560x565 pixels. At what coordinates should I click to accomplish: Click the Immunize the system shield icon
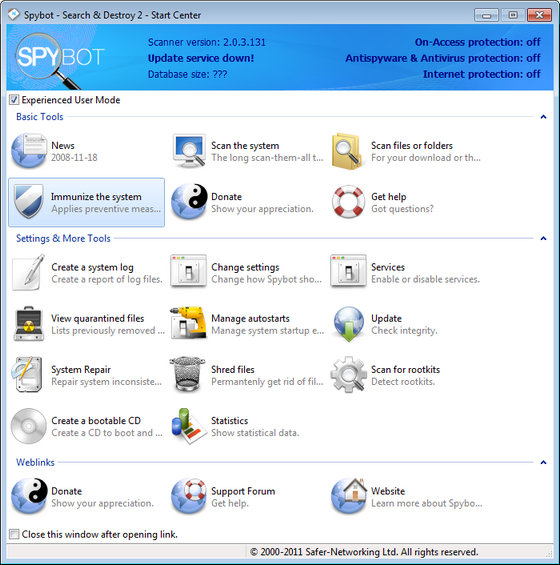tap(29, 202)
